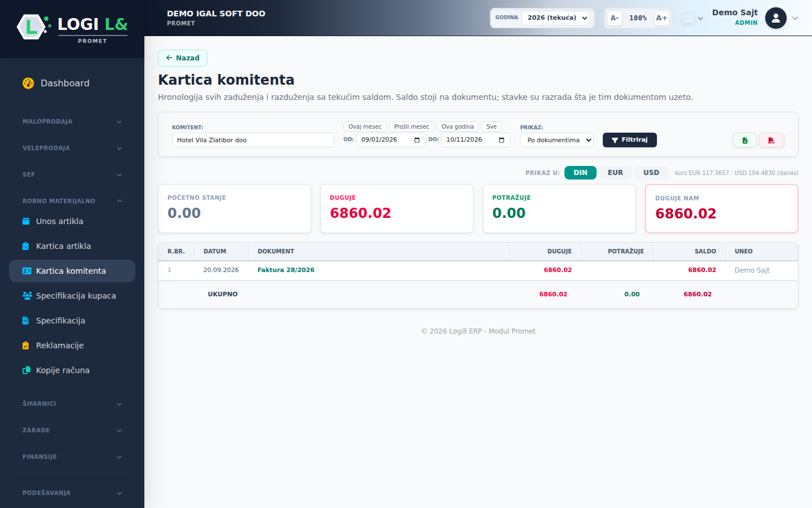Select the Prošli mesec date range
The width and height of the screenshot is (812, 508).
[412, 126]
